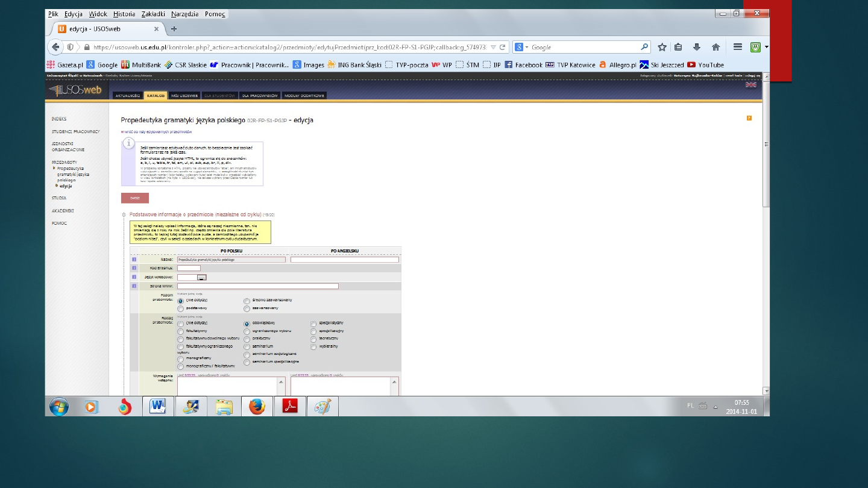
Task: Switch to the MÓJ USOSWEB tab
Action: pos(184,95)
